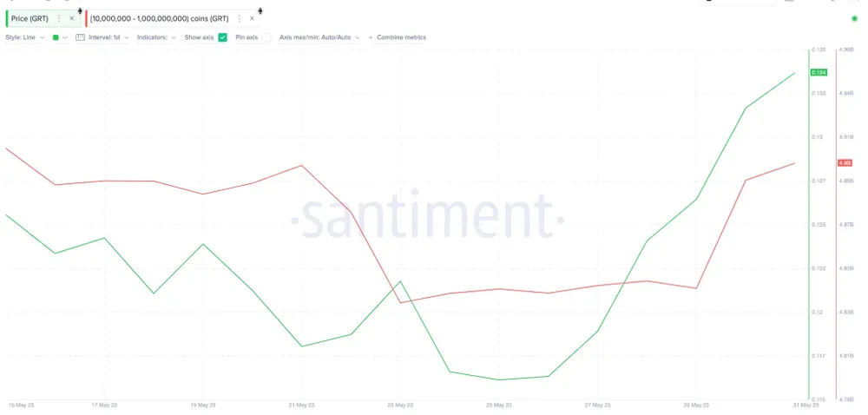Viewport: 868px width, 415px height.
Task: Click the plus icon beside Combine metrics
Action: coord(371,37)
